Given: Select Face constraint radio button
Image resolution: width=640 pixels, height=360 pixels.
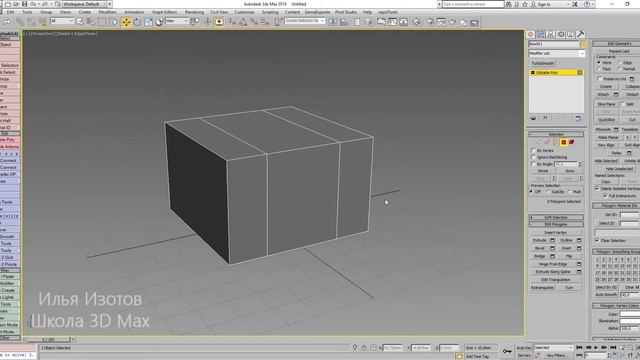Looking at the screenshot, I should click(x=599, y=69).
